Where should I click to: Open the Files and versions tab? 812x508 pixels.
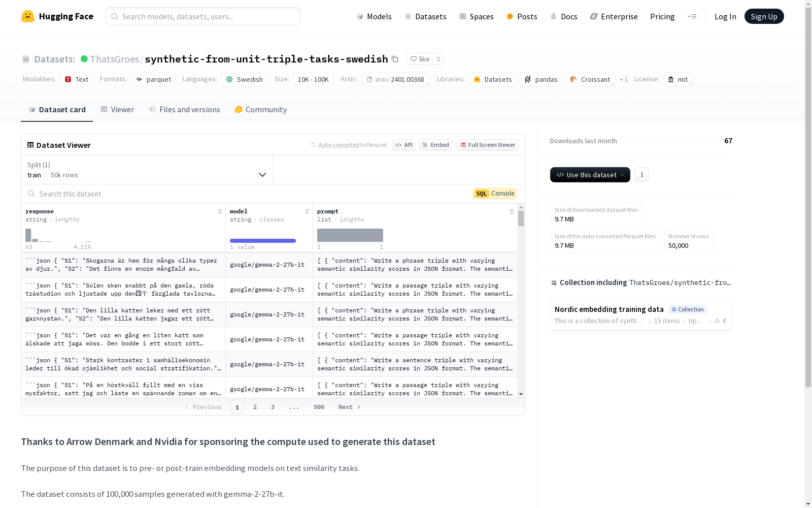184,110
